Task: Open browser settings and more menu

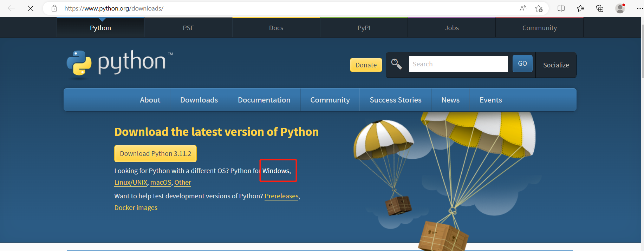Action: point(640,8)
